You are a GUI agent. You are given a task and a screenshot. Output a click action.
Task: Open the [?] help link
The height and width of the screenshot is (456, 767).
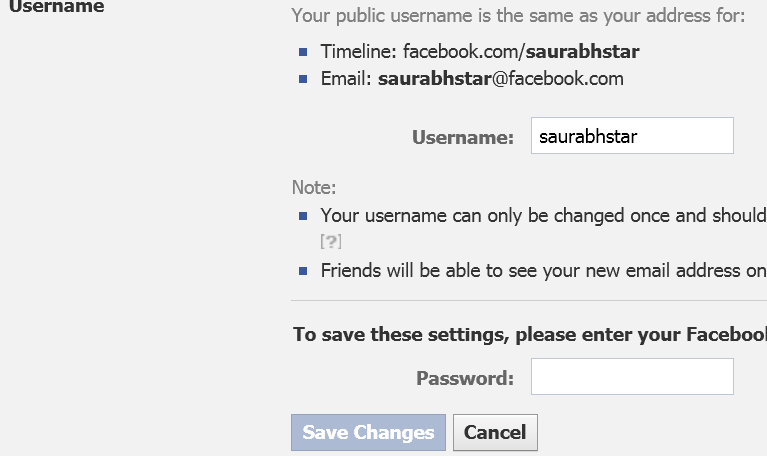[331, 241]
